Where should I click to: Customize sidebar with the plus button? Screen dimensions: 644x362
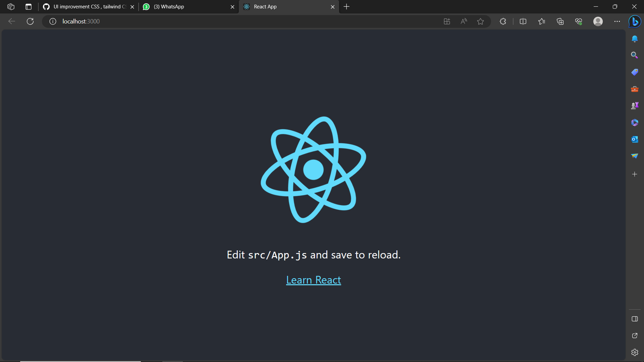click(635, 174)
